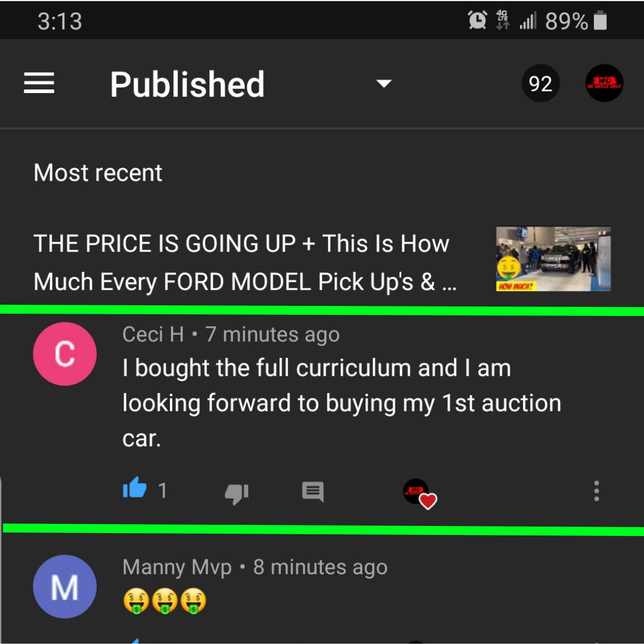This screenshot has width=644, height=644.
Task: Tap the alarm icon in status bar
Action: 478,20
